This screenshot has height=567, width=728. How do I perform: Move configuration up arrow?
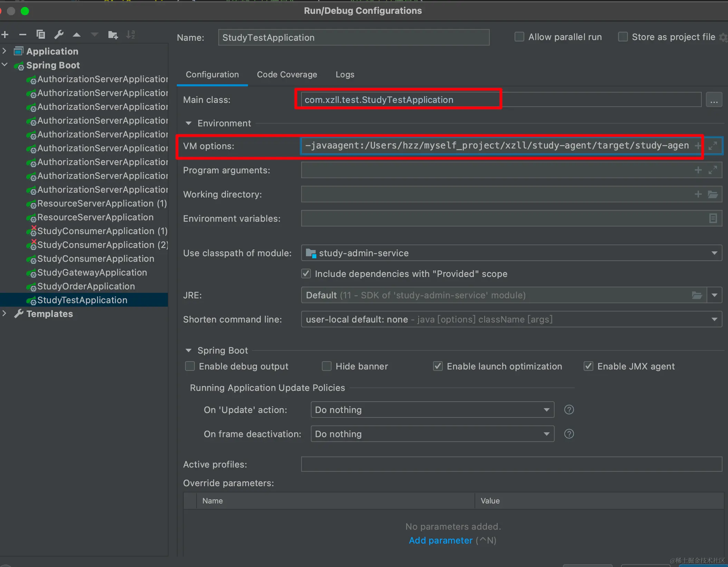point(77,35)
